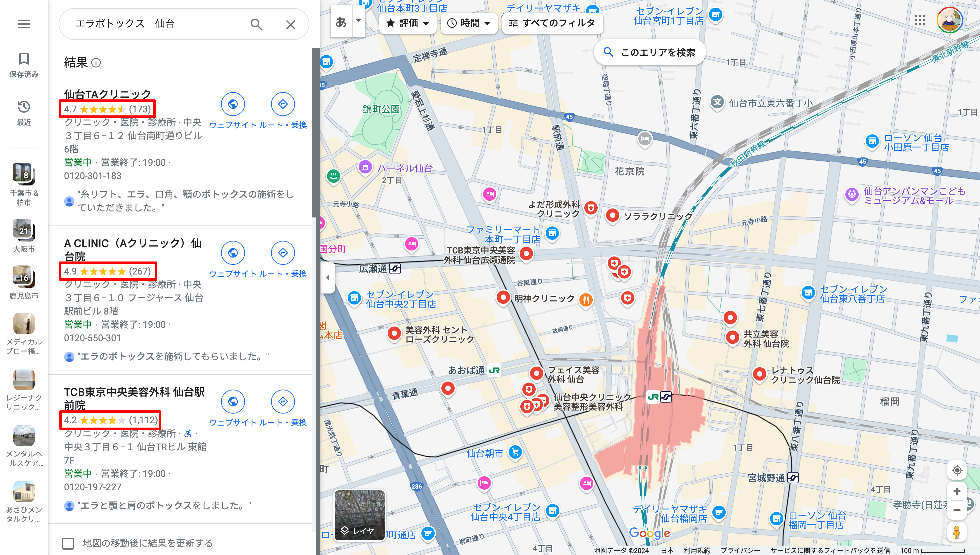Screen dimensions: 980x555
Task: Click the 錦町公園 park label
Action: pos(381,110)
